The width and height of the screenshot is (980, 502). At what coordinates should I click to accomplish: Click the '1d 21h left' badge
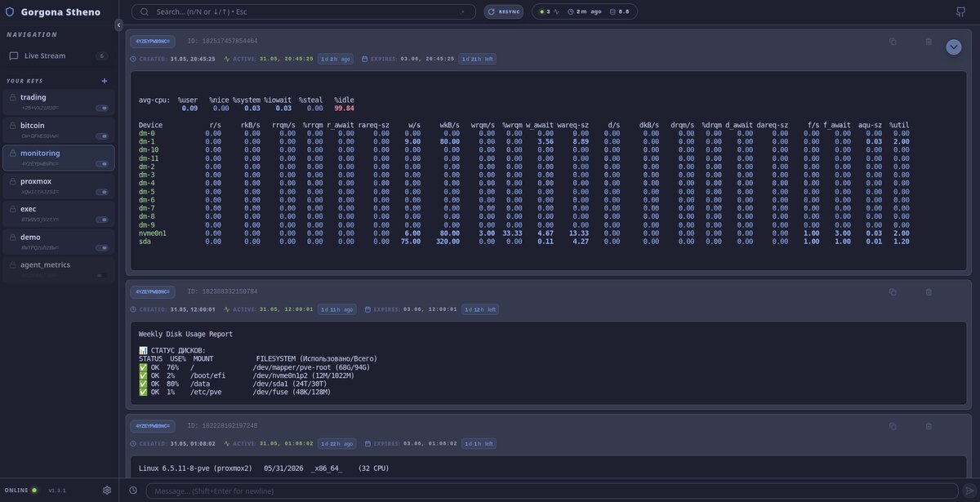point(478,59)
